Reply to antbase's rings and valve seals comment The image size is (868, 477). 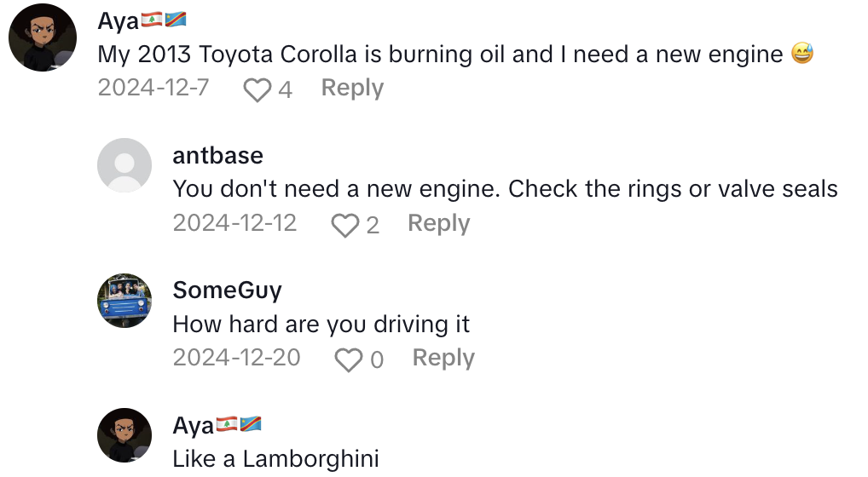(438, 223)
